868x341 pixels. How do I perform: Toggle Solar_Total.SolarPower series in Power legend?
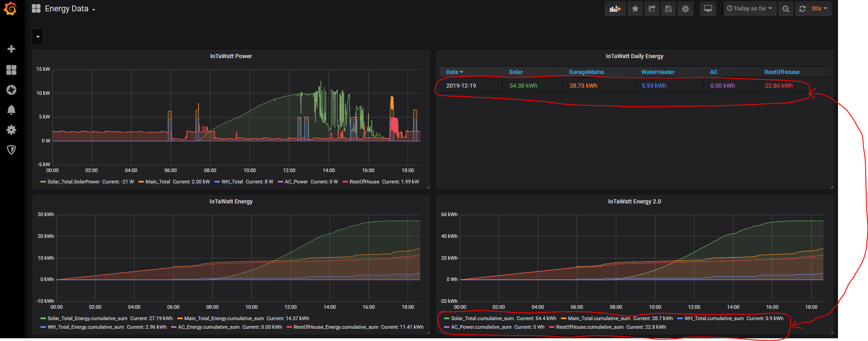click(74, 182)
